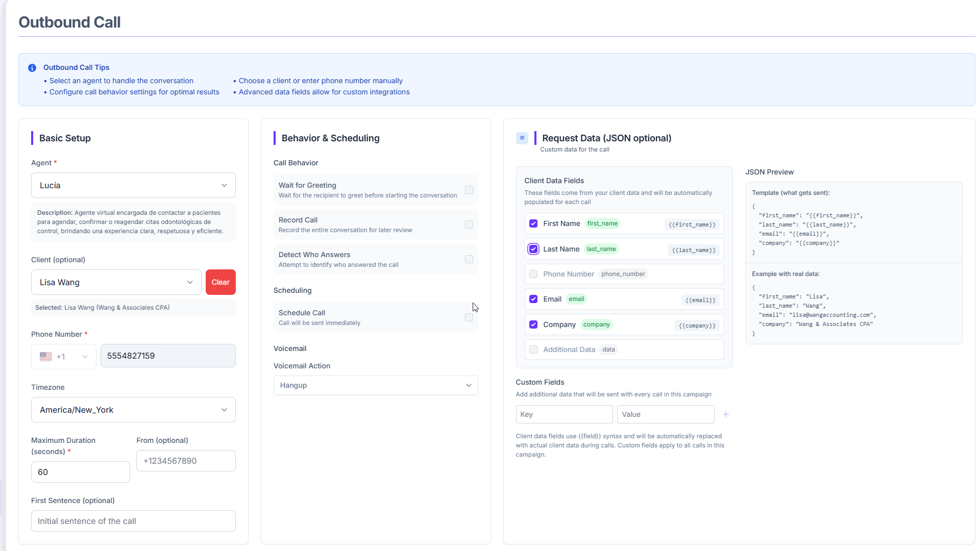Click the {{company}} template tag
Viewport: 980px width, 551px height.
point(697,325)
